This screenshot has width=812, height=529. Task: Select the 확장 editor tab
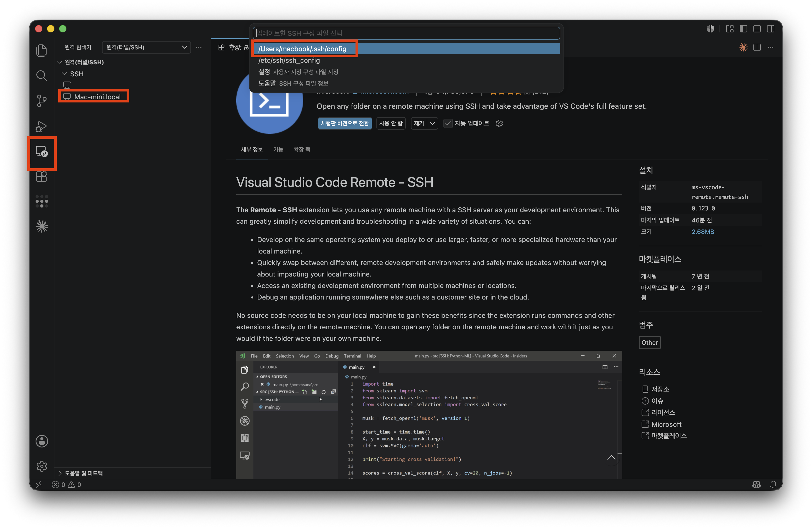tap(234, 47)
